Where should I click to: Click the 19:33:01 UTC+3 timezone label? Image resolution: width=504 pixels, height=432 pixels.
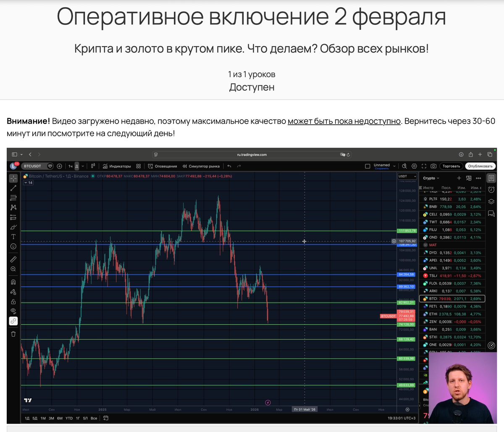click(402, 418)
